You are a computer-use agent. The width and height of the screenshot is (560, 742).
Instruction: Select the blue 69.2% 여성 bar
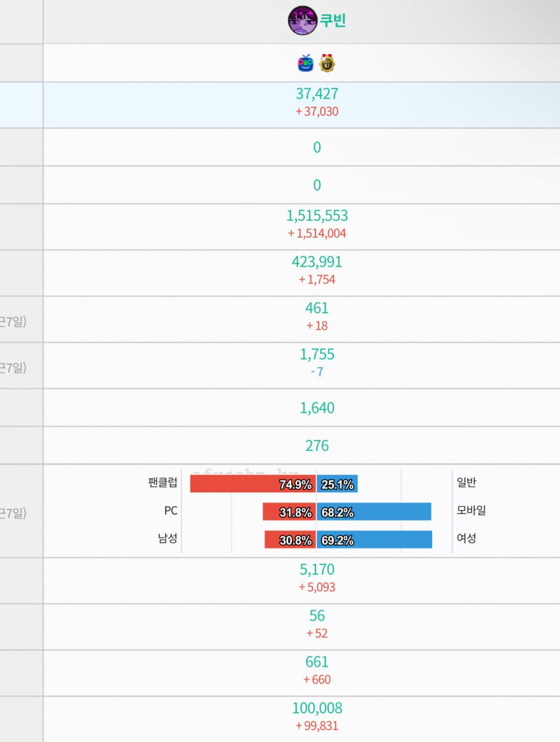coord(374,540)
